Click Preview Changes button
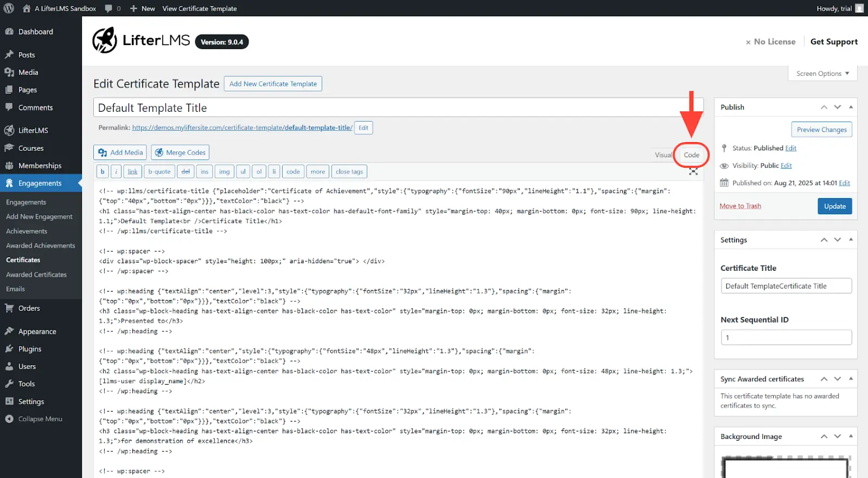Viewport: 868px width, 478px height. point(822,130)
